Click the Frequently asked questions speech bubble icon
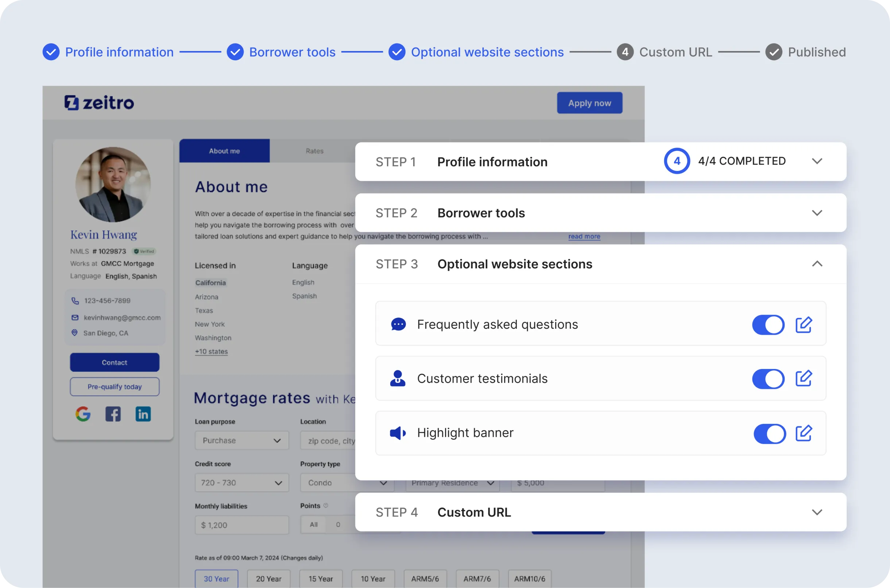This screenshot has width=890, height=588. point(398,324)
